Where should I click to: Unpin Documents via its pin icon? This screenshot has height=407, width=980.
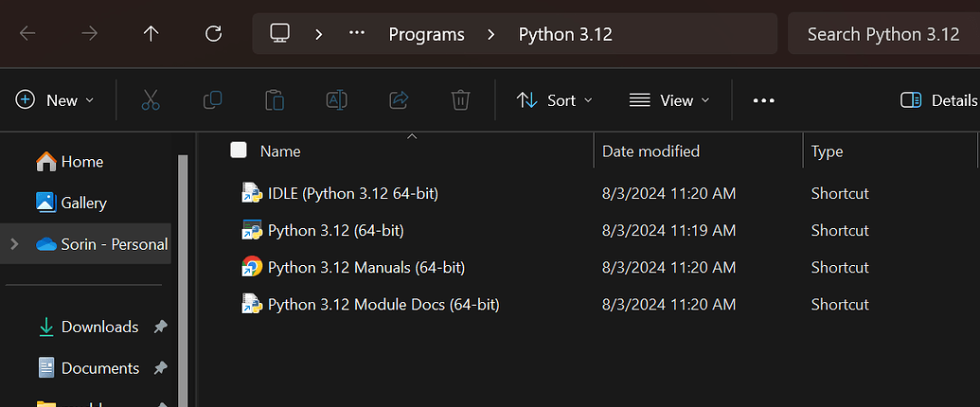tap(161, 367)
